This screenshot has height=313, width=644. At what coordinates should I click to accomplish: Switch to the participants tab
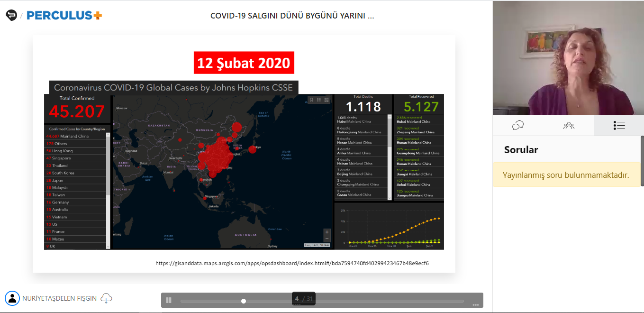[569, 125]
